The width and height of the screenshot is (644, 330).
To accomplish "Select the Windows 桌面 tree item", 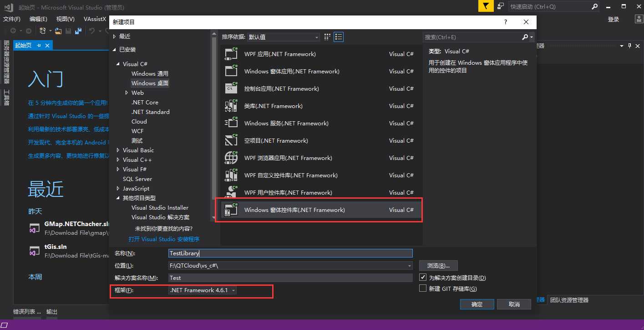I will tap(150, 83).
